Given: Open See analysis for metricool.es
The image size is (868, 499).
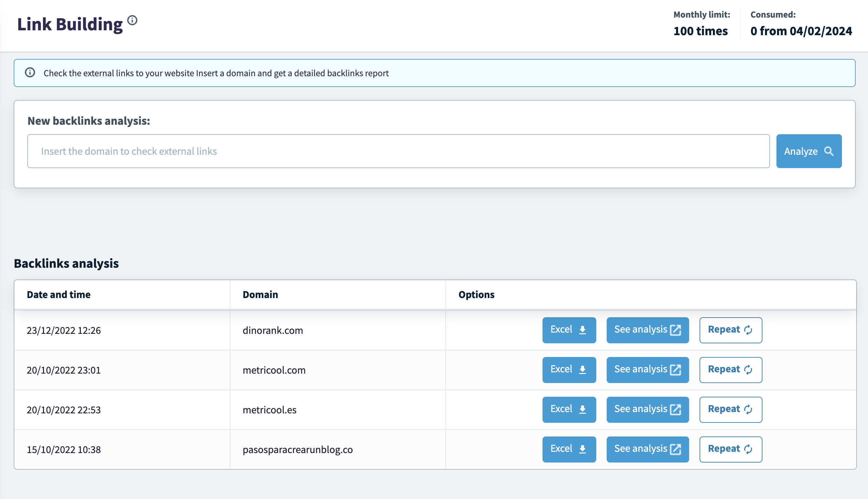Looking at the screenshot, I should pyautogui.click(x=647, y=409).
